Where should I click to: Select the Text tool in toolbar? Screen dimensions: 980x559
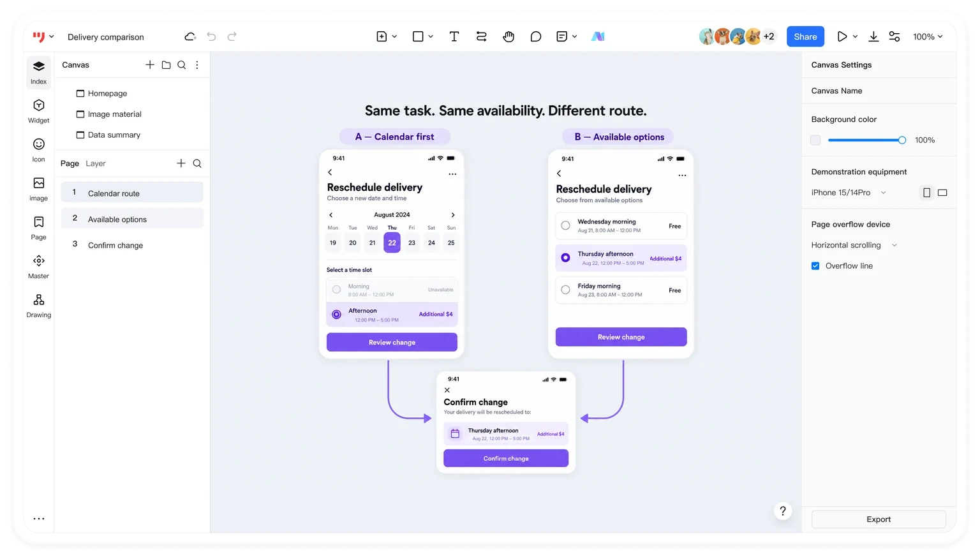(x=454, y=36)
